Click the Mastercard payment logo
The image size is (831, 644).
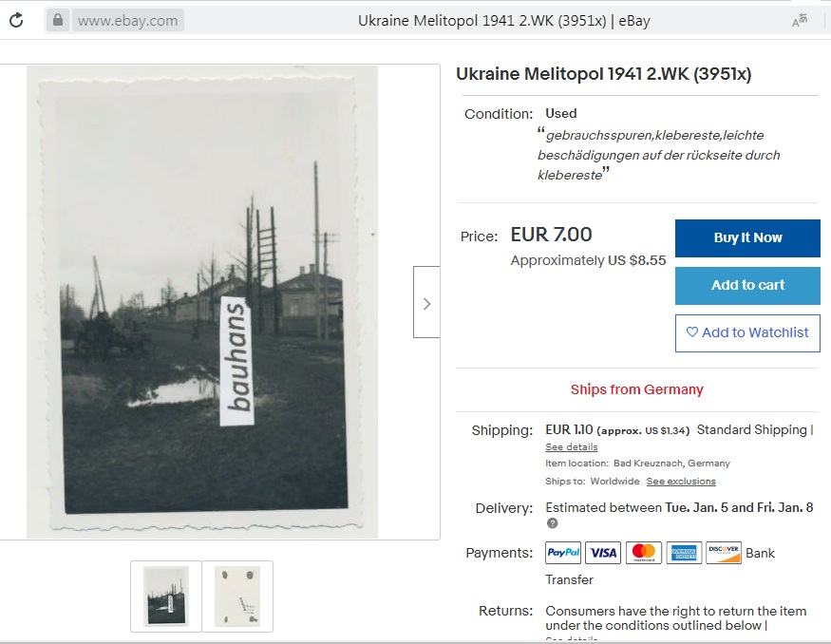(643, 553)
